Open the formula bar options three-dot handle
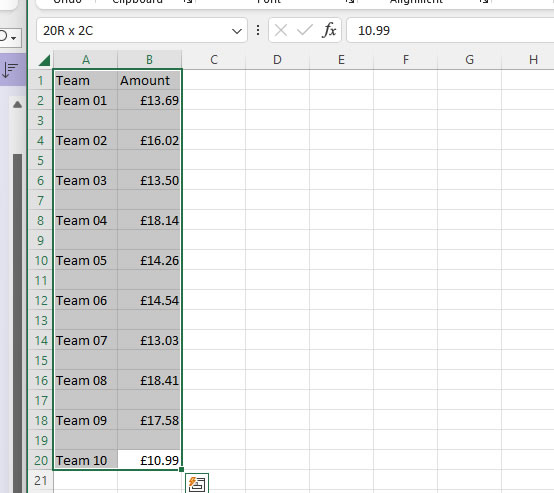Screen dimensions: 554x493 [258, 30]
